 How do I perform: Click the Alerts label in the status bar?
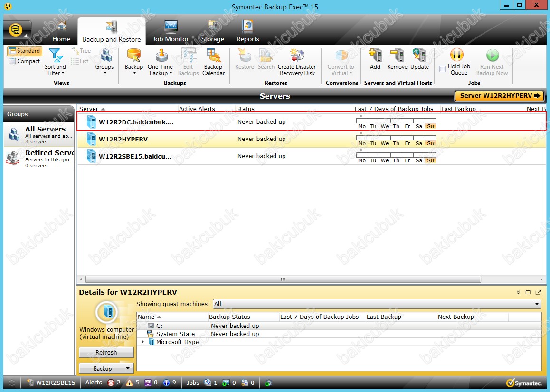pos(94,383)
